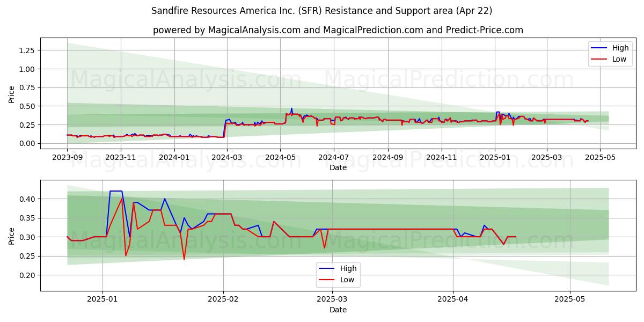Screen dimensions: 644x322
Task: Click the '2023-11' date tick label
Action: click(x=121, y=158)
